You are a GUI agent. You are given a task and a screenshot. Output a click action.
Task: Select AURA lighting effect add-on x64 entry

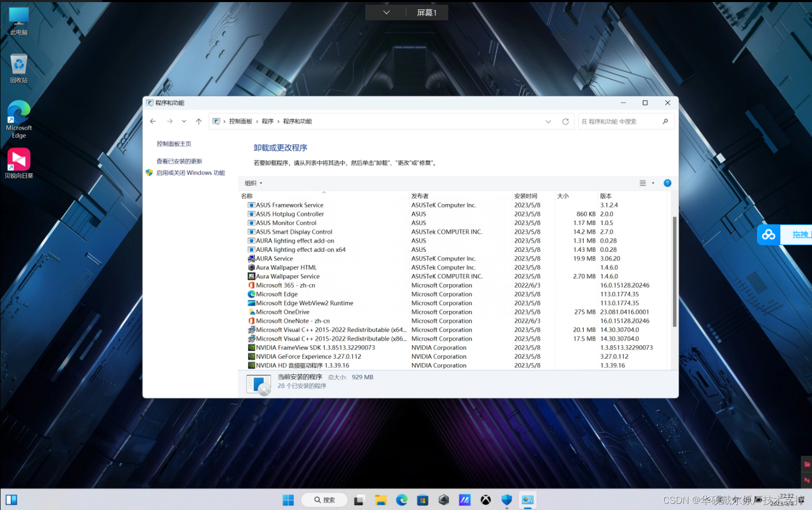(x=300, y=250)
